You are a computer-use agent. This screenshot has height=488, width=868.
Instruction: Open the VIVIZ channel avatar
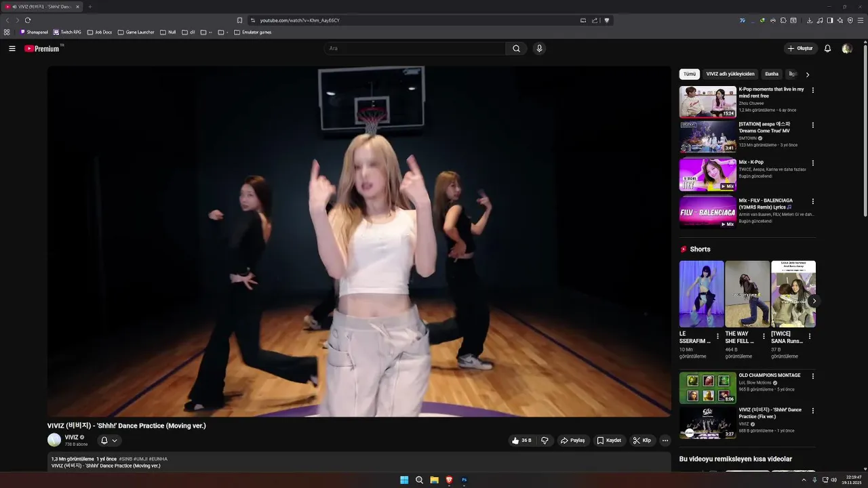pyautogui.click(x=54, y=440)
